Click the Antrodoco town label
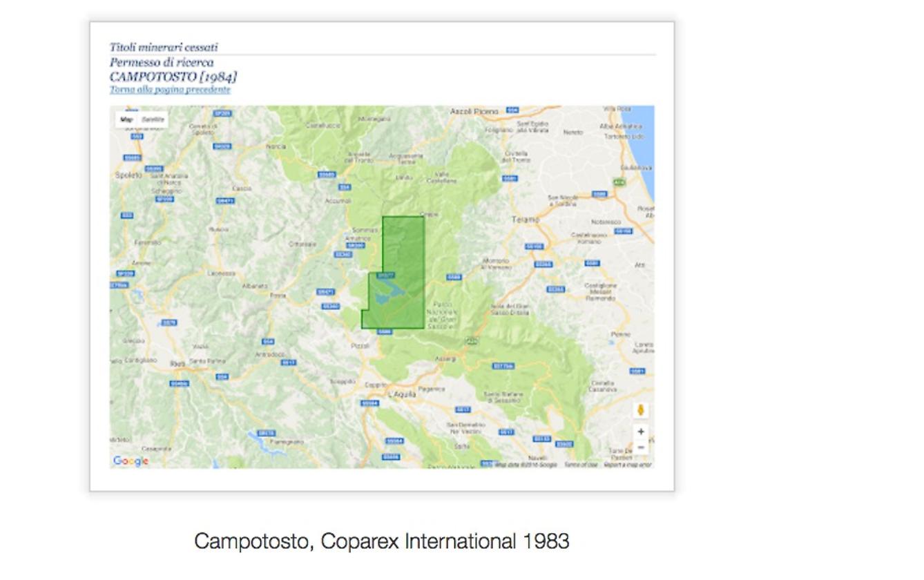The height and width of the screenshot is (580, 924). click(x=270, y=354)
